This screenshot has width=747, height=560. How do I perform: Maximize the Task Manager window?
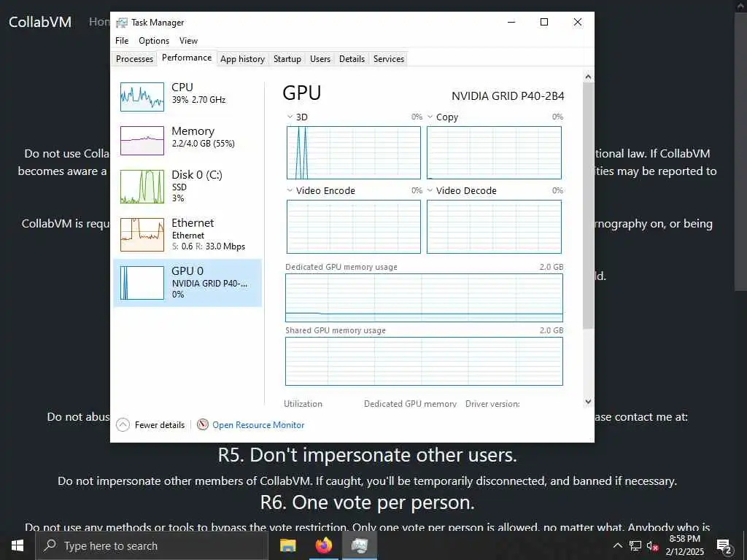[x=544, y=23]
